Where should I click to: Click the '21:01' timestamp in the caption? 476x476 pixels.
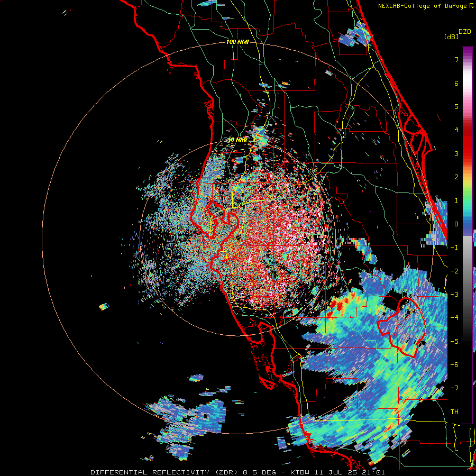(x=373, y=472)
